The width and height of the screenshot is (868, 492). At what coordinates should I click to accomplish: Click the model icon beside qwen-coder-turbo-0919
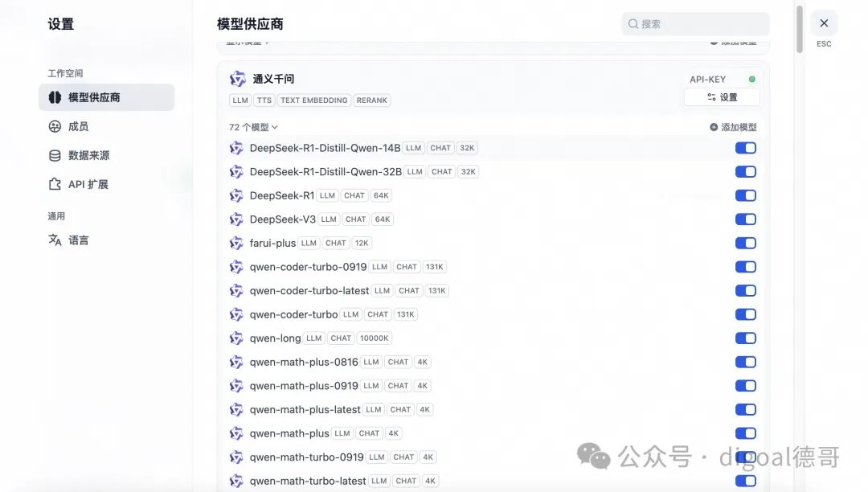[236, 267]
